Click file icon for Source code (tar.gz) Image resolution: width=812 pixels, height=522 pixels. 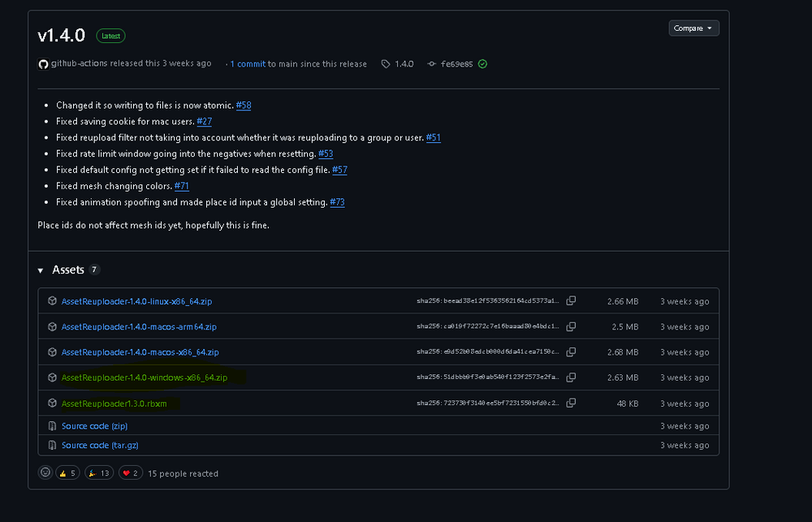52,445
